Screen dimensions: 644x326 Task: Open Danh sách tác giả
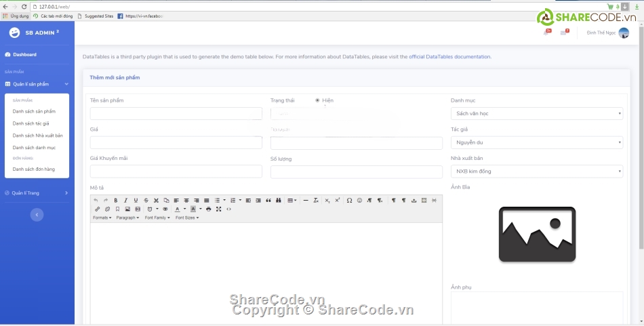(31, 123)
